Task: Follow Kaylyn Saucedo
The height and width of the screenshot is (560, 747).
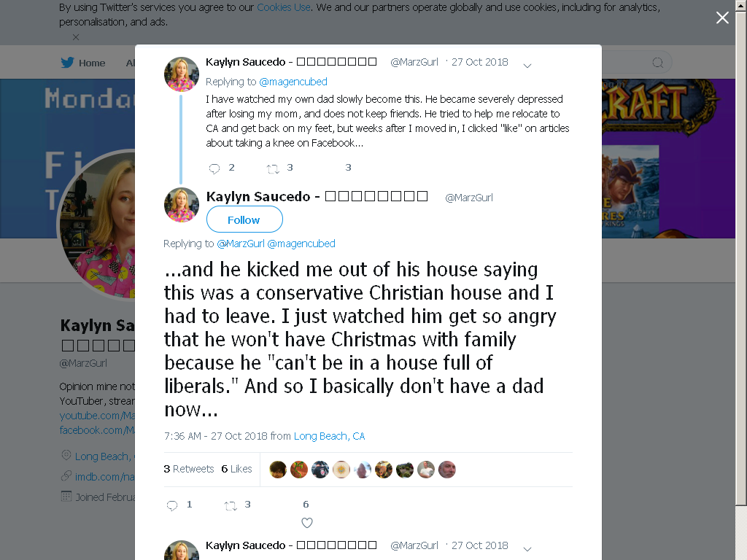Action: pyautogui.click(x=244, y=219)
